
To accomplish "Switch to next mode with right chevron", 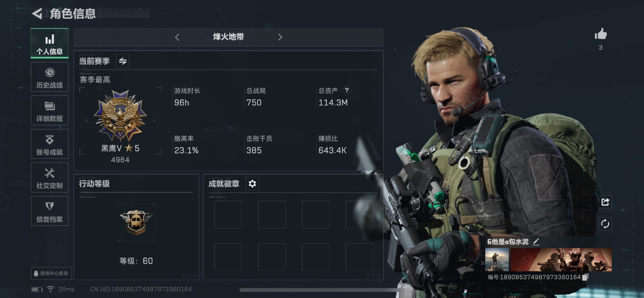I will point(280,37).
